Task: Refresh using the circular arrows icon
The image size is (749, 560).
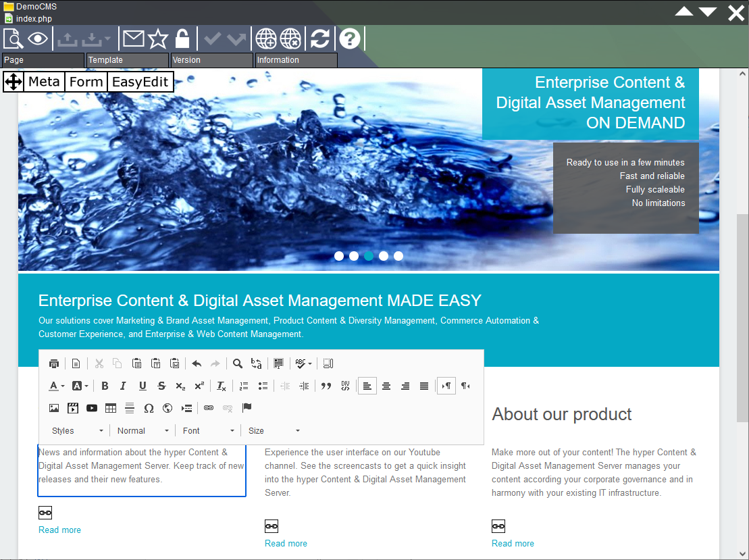Action: point(319,39)
